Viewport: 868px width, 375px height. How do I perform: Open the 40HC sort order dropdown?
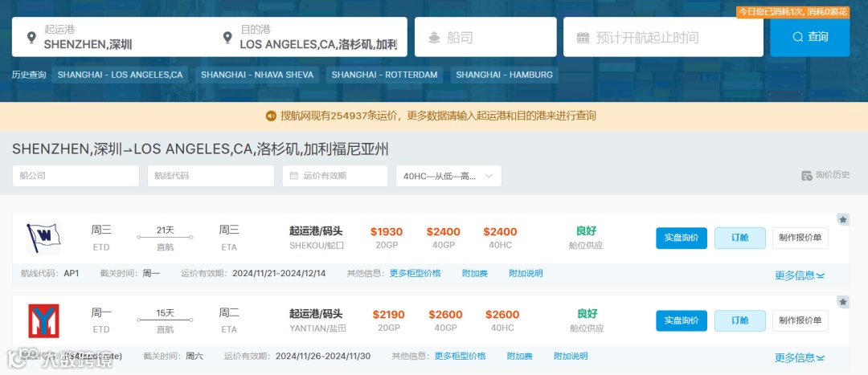click(448, 176)
